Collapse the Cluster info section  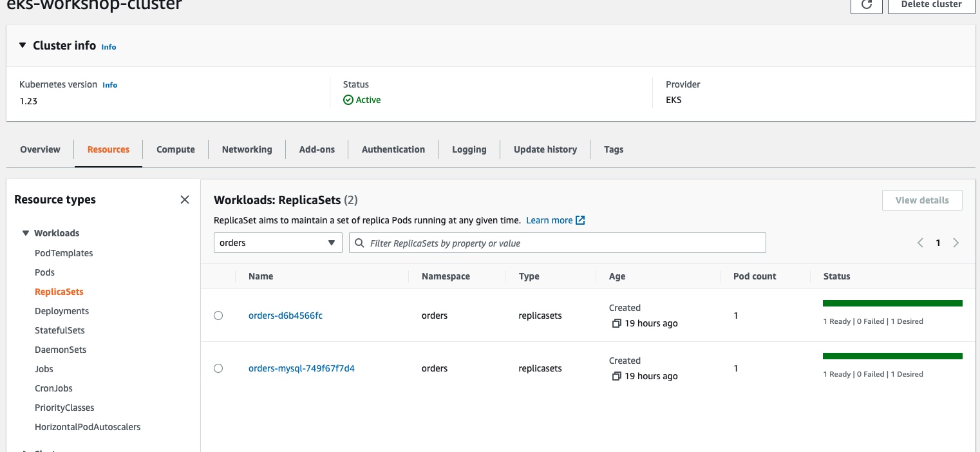pos(22,46)
